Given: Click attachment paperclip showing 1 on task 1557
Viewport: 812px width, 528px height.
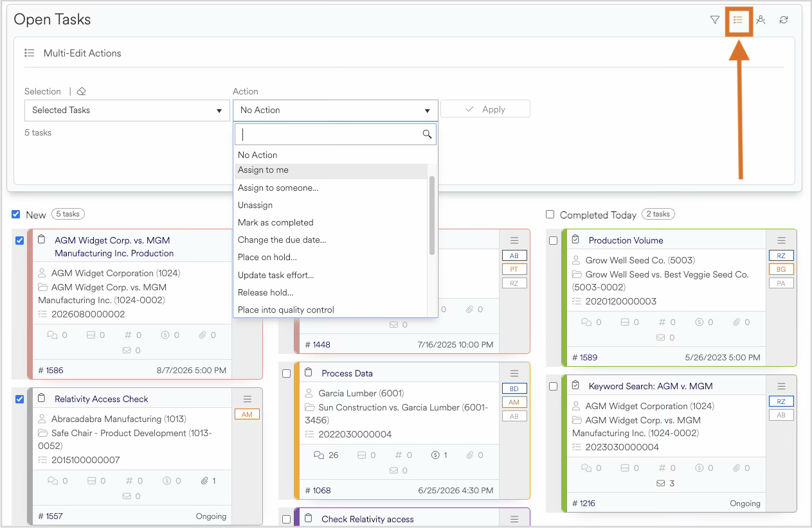Looking at the screenshot, I should (x=205, y=481).
